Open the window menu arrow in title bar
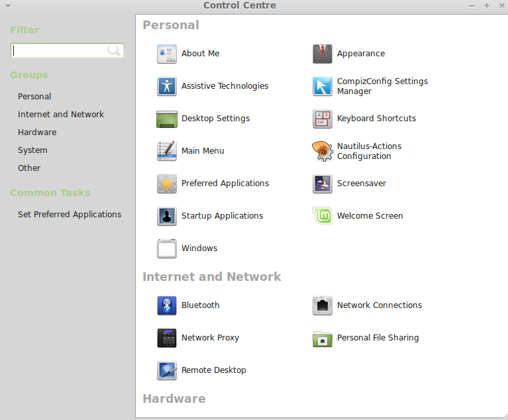Image resolution: width=508 pixels, height=420 pixels. tap(8, 5)
